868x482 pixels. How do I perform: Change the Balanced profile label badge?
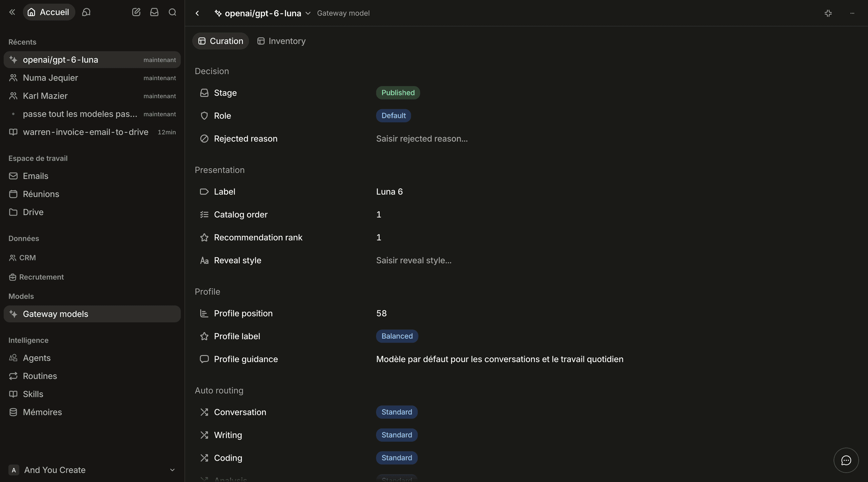(397, 336)
